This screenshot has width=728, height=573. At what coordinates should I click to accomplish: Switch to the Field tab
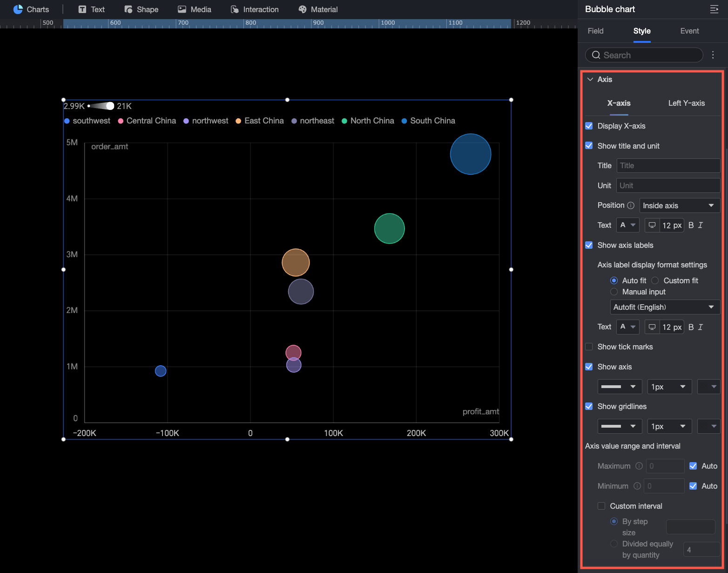[x=595, y=31]
